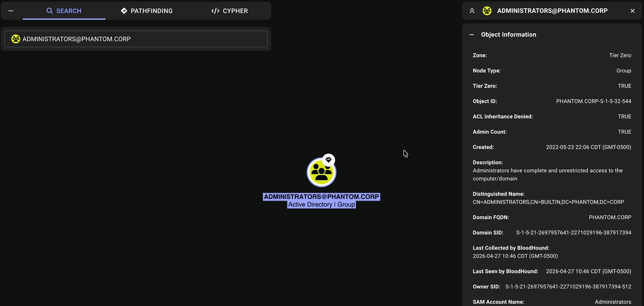Click the group icon inside the search field
644x306 pixels.
pos(16,39)
